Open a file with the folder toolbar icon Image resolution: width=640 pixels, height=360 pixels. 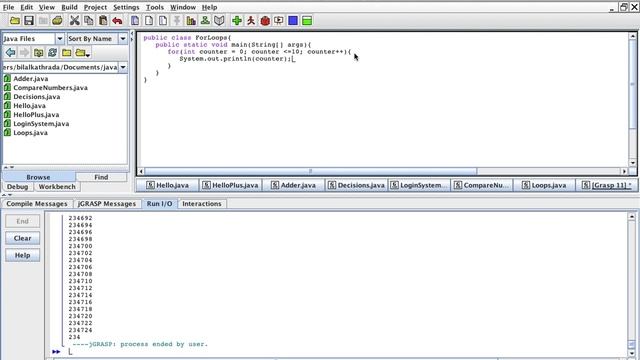coord(15,20)
